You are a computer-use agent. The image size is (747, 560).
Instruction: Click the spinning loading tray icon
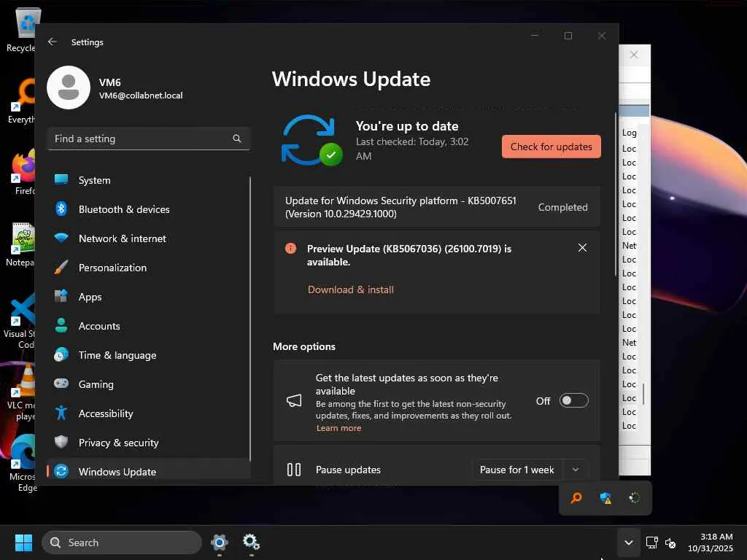click(634, 498)
